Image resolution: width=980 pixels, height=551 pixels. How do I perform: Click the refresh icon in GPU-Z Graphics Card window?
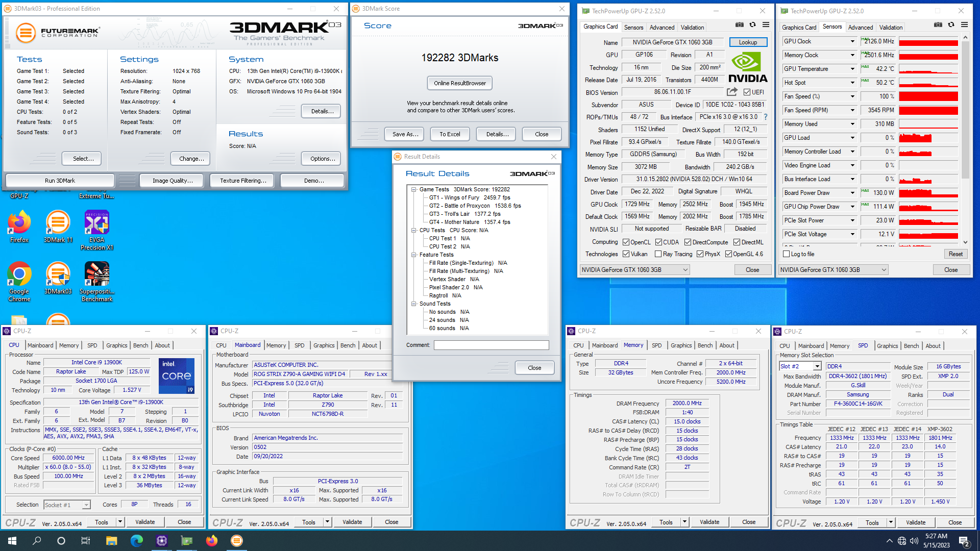[752, 24]
